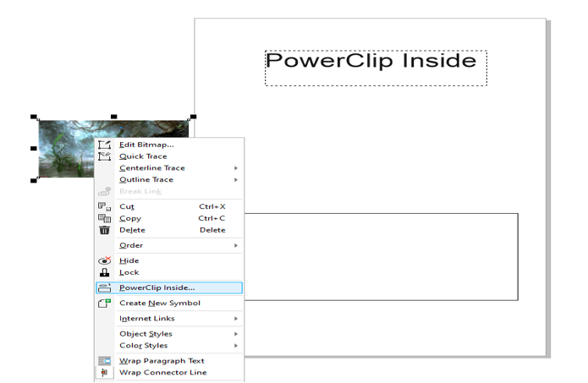The height and width of the screenshot is (383, 588).
Task: Click the top-center selection handle of bitmap
Action: [x=114, y=117]
